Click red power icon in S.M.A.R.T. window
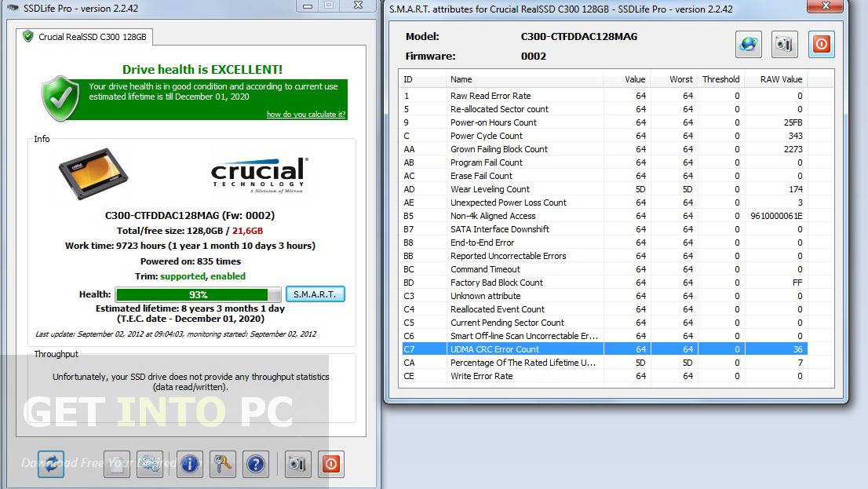The height and width of the screenshot is (489, 868). pyautogui.click(x=822, y=44)
